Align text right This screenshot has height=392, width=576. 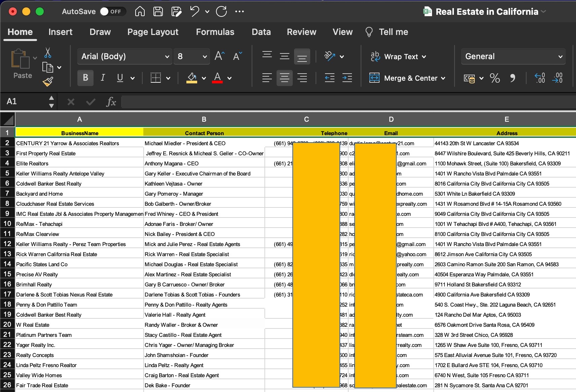pyautogui.click(x=302, y=78)
